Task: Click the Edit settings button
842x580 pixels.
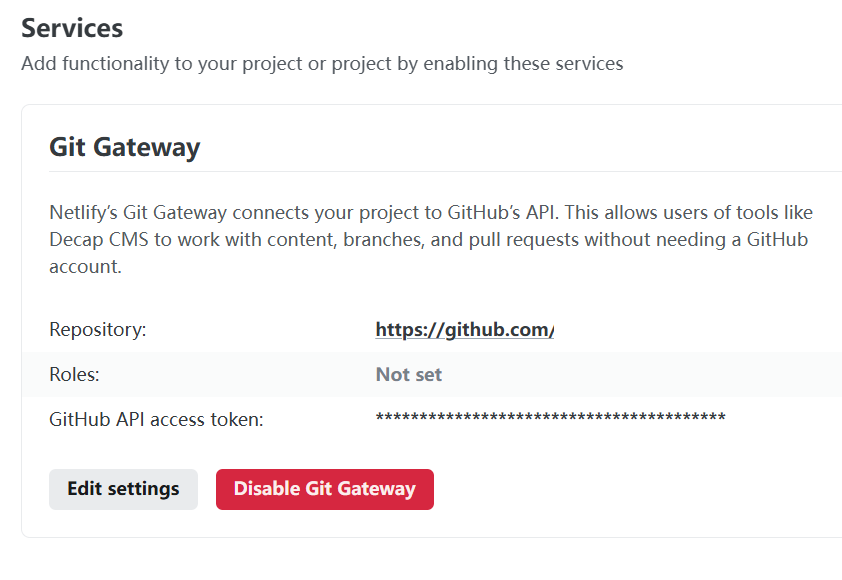Action: point(123,489)
